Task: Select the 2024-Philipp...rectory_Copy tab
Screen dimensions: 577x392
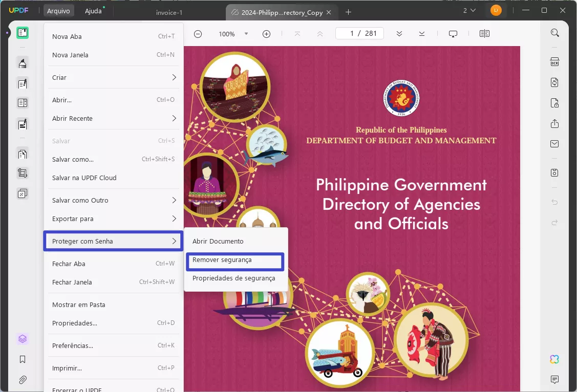Action: click(282, 12)
